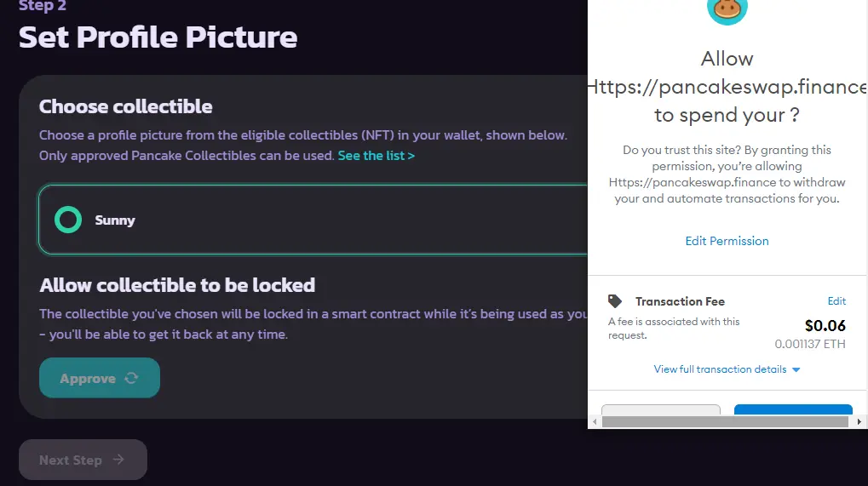Select the Sunny radio button
868x486 pixels.
(68, 220)
